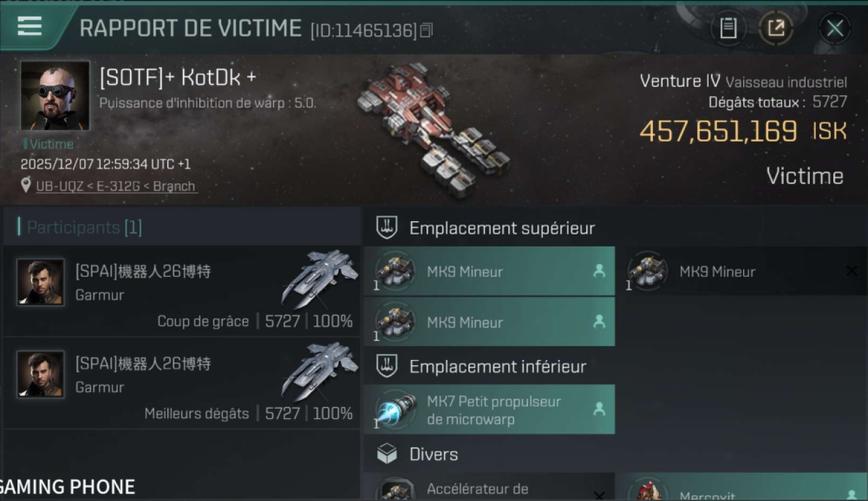Open the Meilleurs dégâts attacker portrait

tap(41, 374)
